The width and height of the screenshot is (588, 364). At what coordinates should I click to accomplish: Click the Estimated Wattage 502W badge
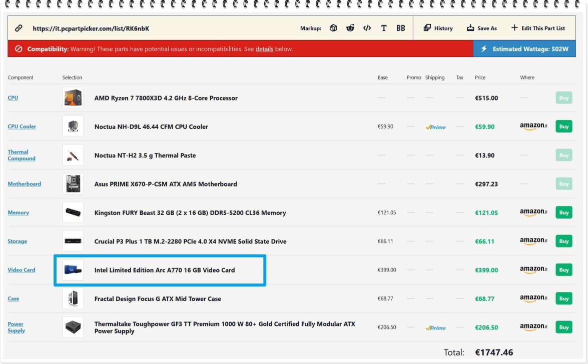tap(524, 49)
